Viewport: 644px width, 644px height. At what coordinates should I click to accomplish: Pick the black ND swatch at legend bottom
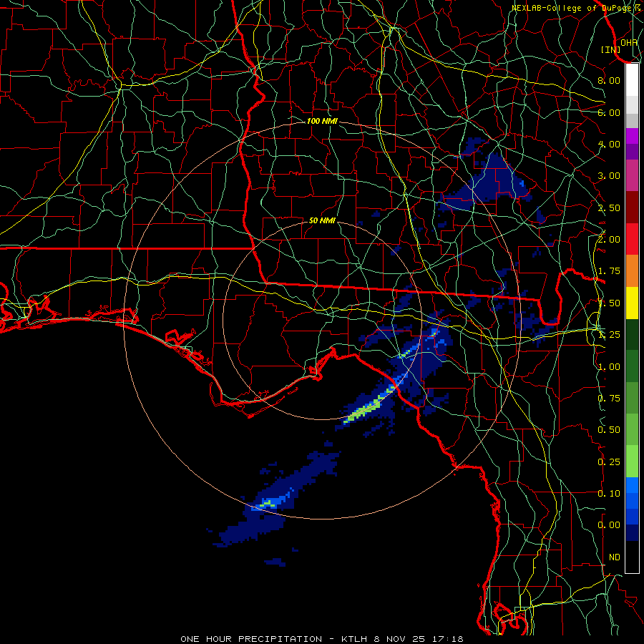(x=632, y=557)
